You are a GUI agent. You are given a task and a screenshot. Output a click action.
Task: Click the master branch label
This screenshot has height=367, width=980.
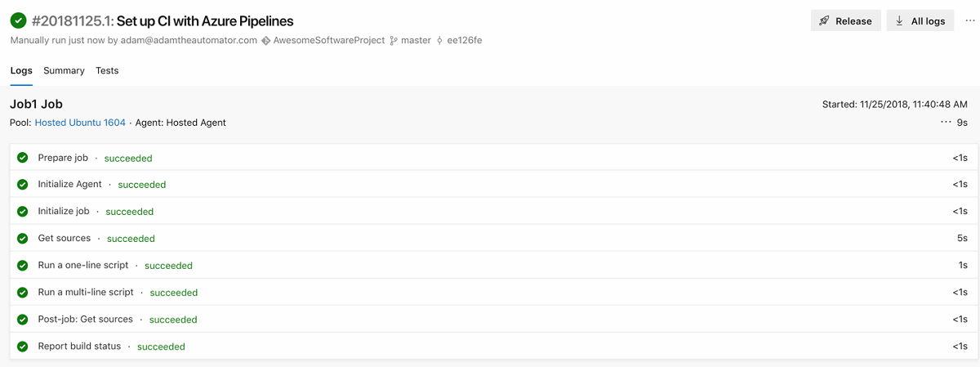point(416,40)
